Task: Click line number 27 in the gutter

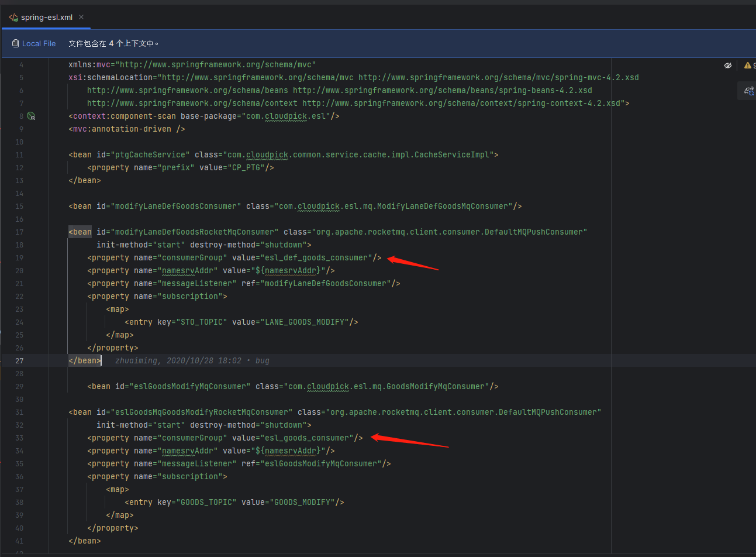Action: click(20, 360)
